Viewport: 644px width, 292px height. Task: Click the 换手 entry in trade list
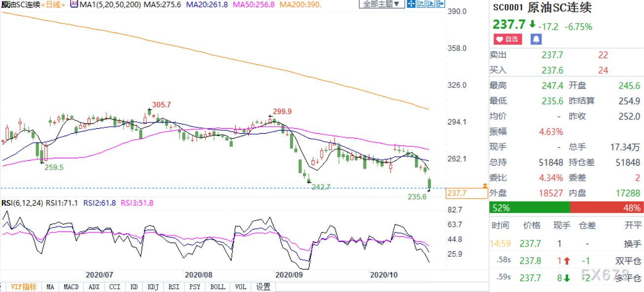pos(632,243)
